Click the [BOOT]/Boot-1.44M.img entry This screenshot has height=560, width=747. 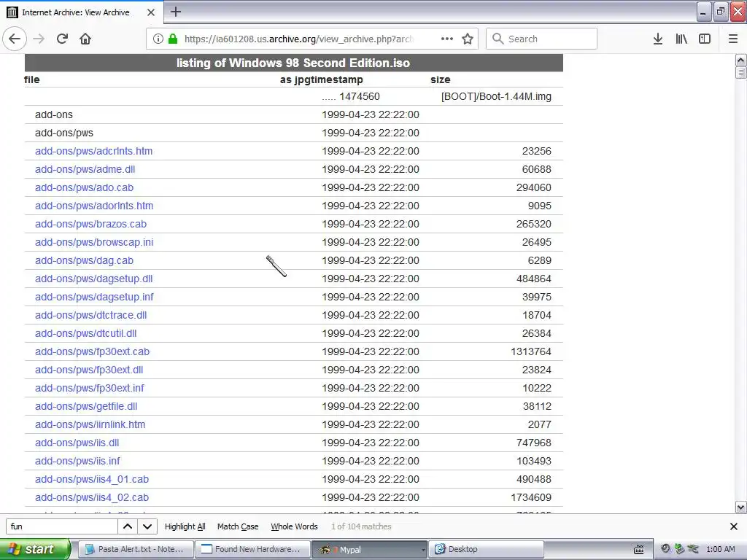pos(496,97)
